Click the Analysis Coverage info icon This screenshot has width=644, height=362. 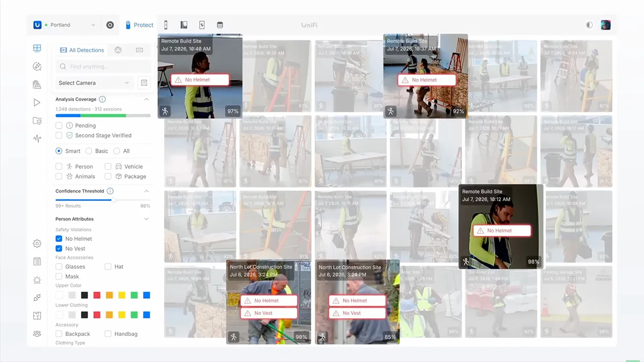pos(102,99)
